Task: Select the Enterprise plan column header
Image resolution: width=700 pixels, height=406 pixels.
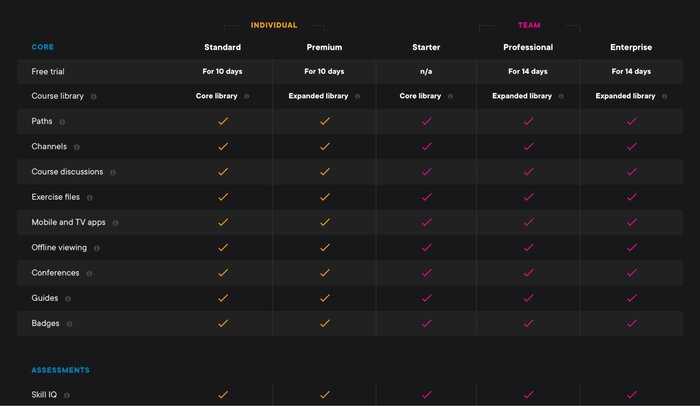Action: click(631, 47)
